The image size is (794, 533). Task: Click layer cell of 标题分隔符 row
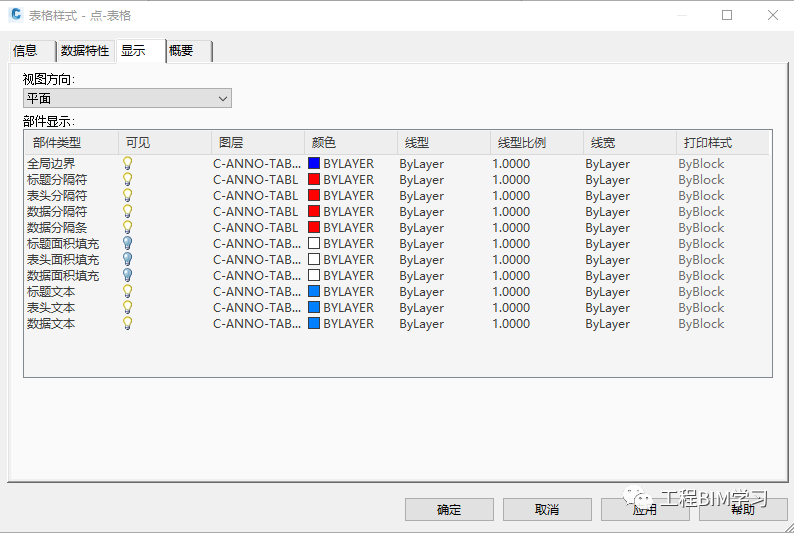(x=256, y=180)
